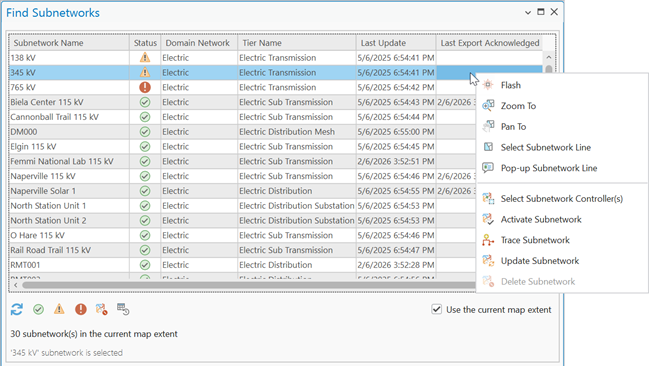Click the Select Subnetwork Line icon

coord(488,147)
